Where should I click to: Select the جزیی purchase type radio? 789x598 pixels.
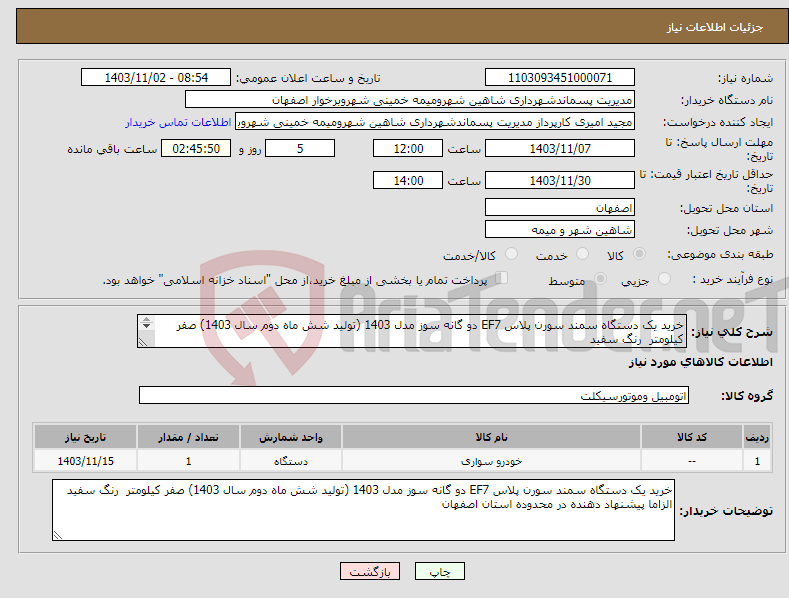point(664,278)
